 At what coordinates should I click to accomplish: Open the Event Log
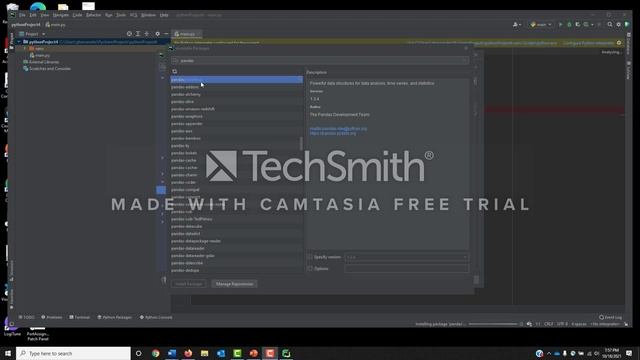point(611,317)
